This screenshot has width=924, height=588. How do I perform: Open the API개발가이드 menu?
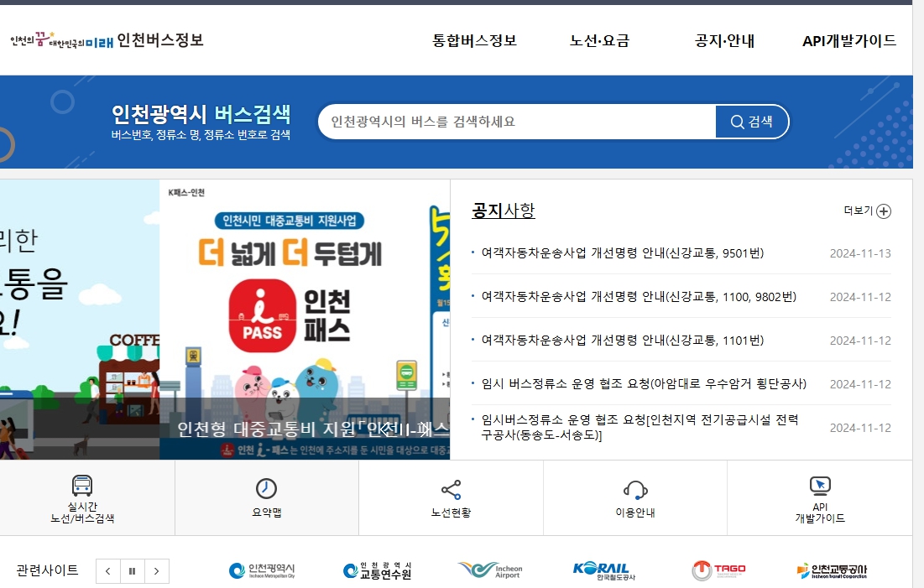(849, 40)
